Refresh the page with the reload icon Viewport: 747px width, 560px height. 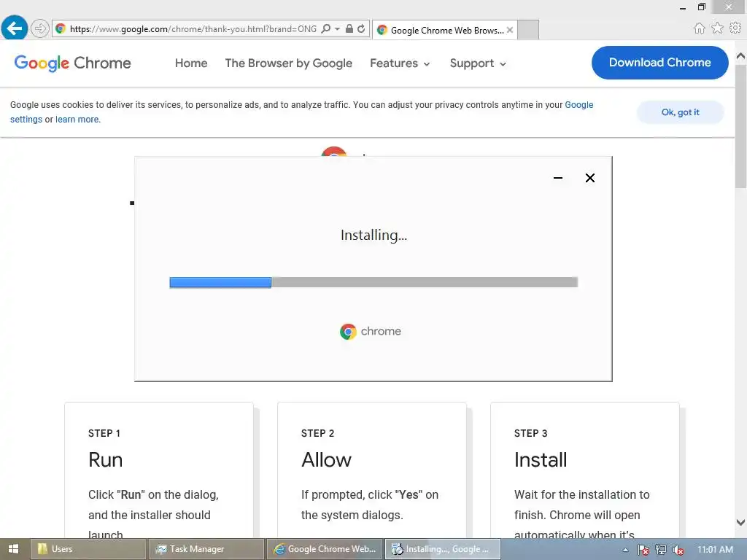click(x=362, y=28)
